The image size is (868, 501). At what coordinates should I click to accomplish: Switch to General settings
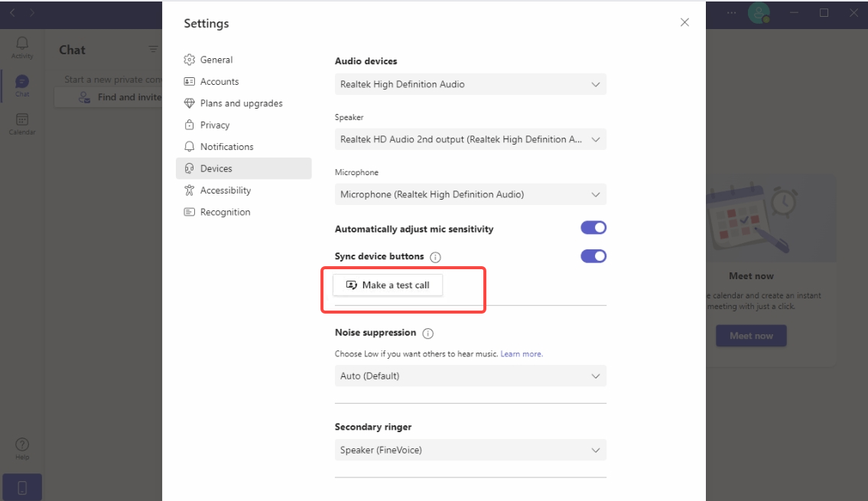point(216,59)
